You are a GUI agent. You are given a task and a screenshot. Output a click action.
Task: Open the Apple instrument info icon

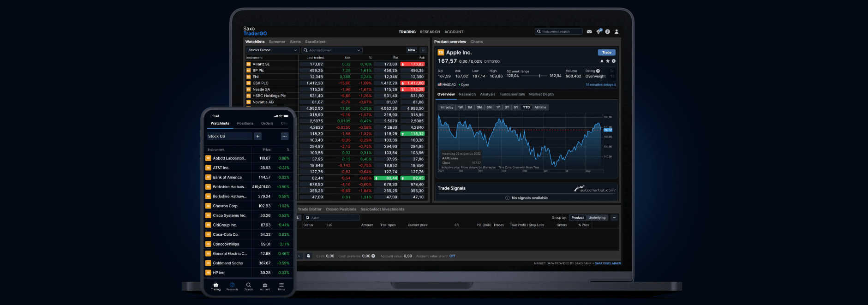pos(614,61)
